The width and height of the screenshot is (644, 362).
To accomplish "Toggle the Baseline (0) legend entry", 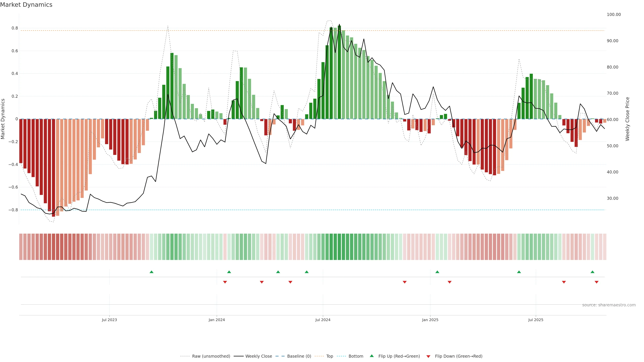I will 299,356.
